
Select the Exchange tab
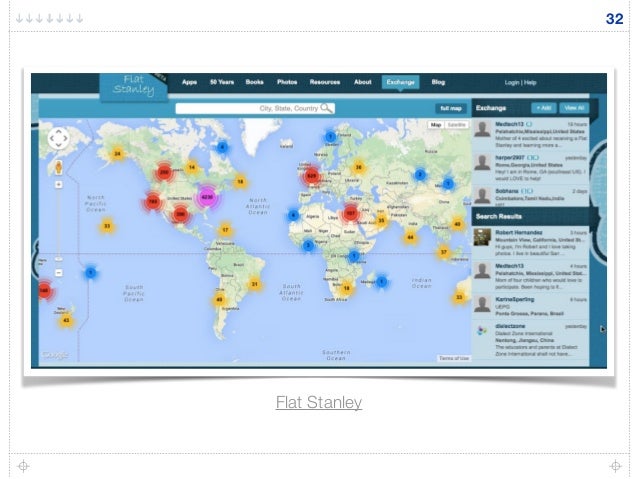[400, 82]
